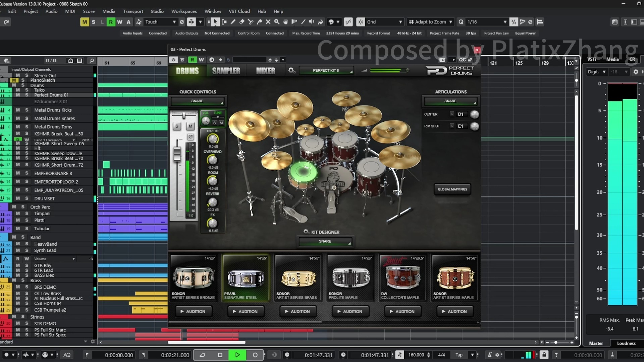This screenshot has height=362, width=644.
Task: Adjust the Perfect Drums master volume slider
Action: (x=386, y=70)
